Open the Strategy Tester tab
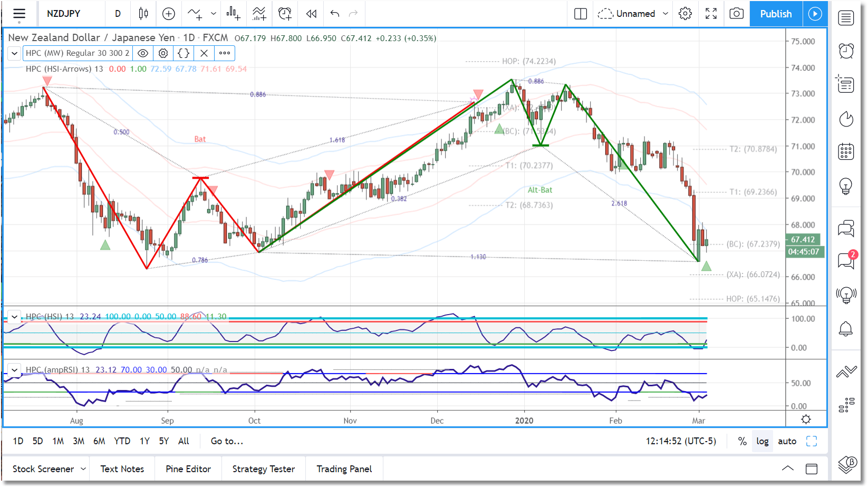 264,469
